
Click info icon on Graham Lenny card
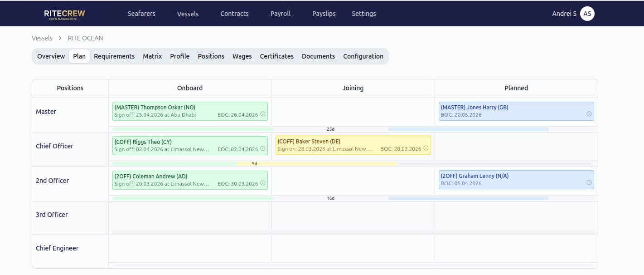pyautogui.click(x=589, y=183)
